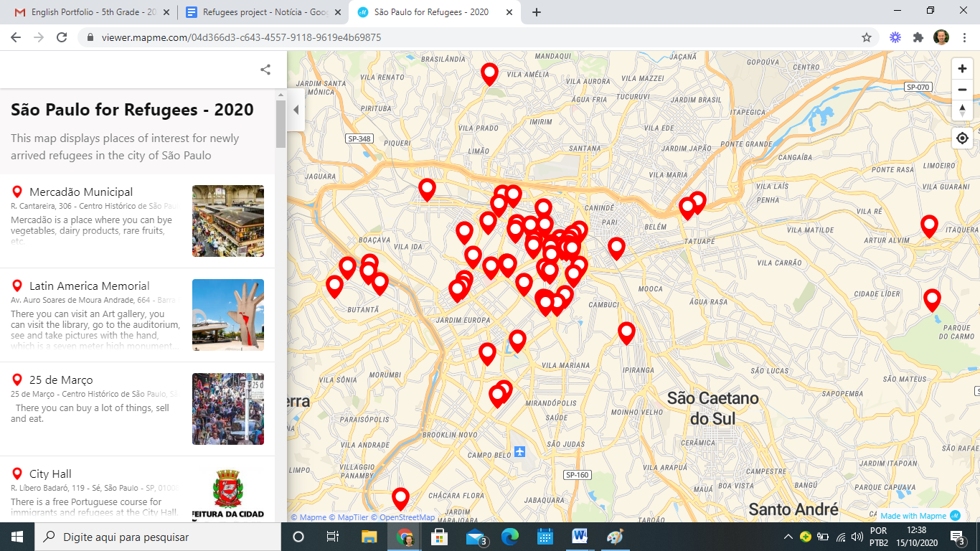Click the map pin south of Jaguara

click(x=427, y=189)
